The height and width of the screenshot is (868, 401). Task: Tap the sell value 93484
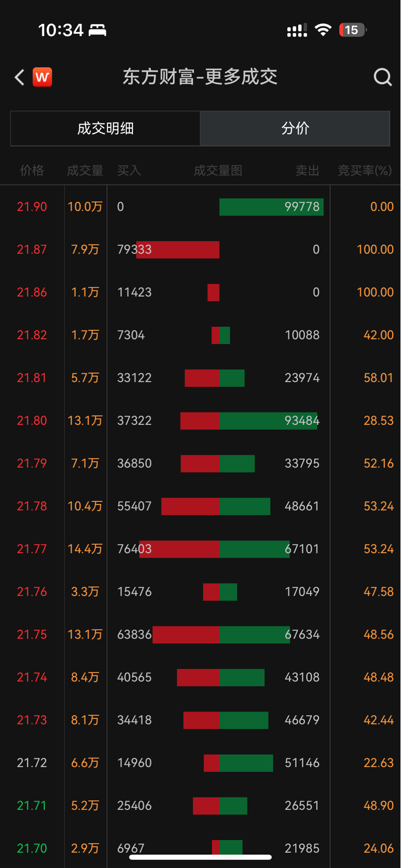[x=302, y=421]
